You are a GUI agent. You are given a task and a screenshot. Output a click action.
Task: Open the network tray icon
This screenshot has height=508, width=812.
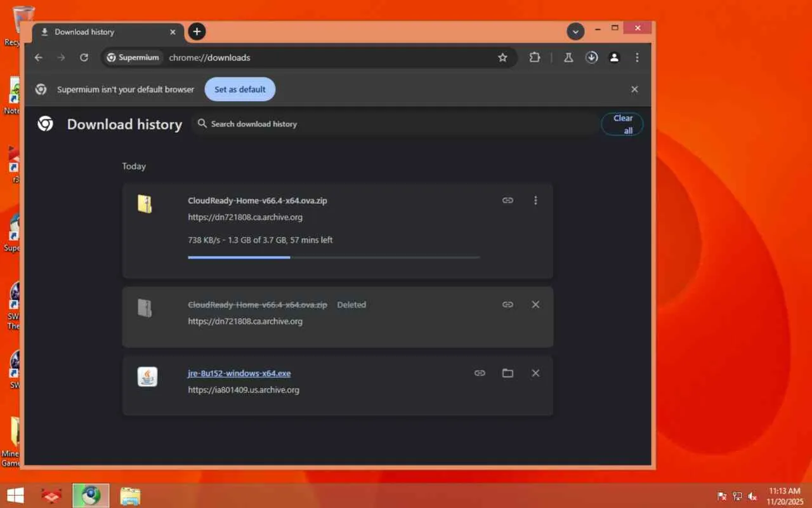(x=737, y=496)
